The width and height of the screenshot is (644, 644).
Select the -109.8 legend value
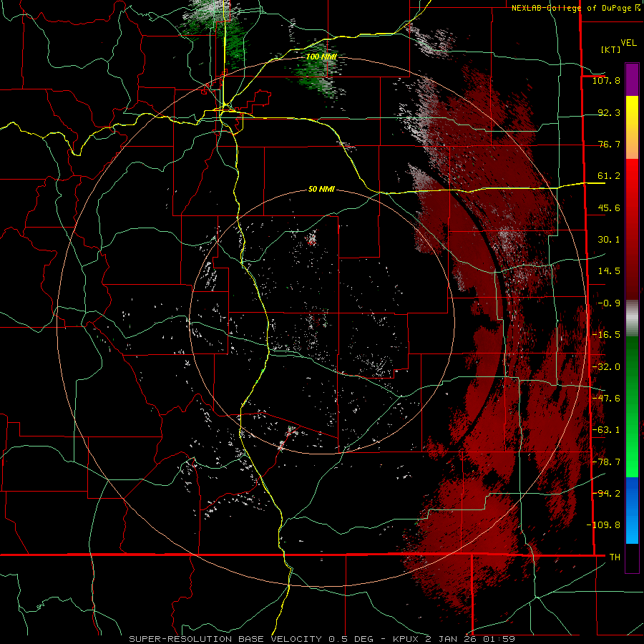point(603,525)
